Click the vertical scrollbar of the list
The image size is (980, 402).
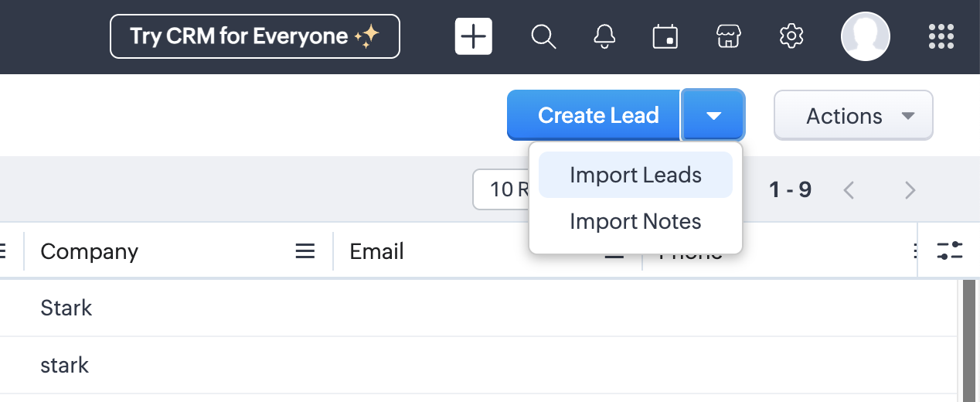[968, 340]
